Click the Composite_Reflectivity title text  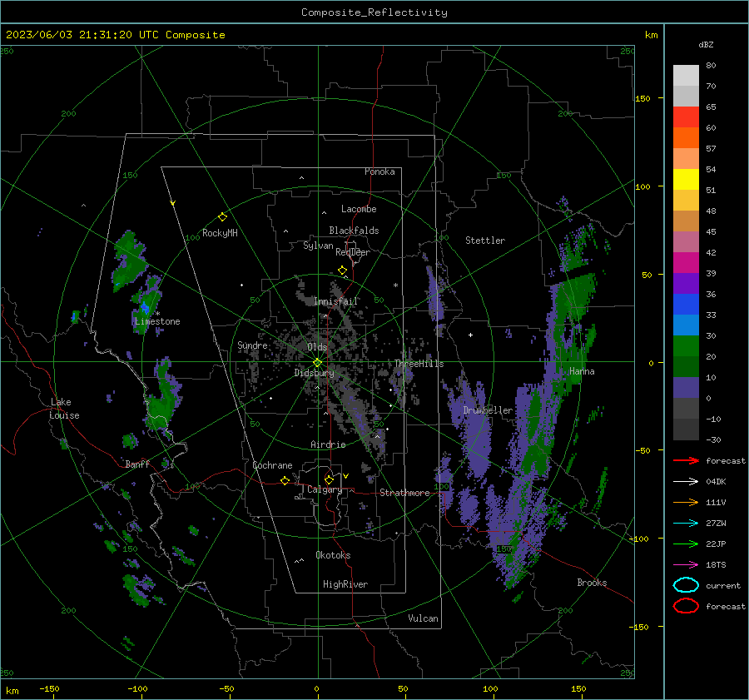point(374,12)
